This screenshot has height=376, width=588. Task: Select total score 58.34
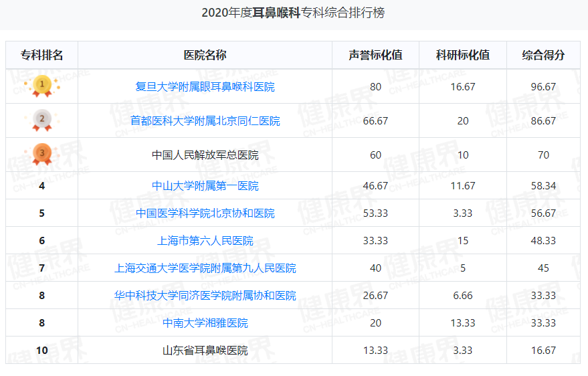[x=543, y=185]
